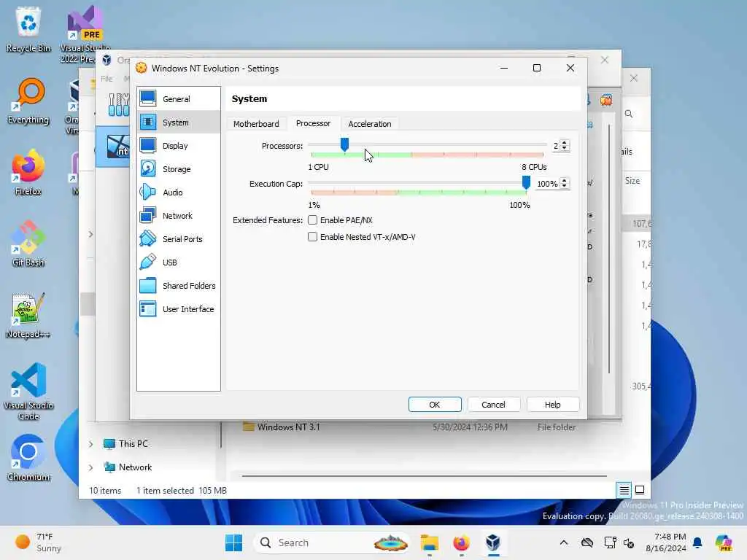Launch Visual Studio Code from the desktop
Viewport: 747px width, 560px height.
pyautogui.click(x=28, y=392)
